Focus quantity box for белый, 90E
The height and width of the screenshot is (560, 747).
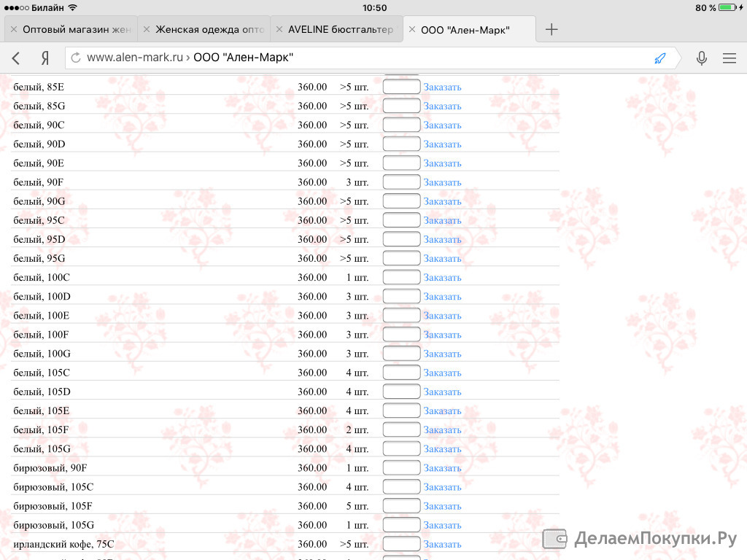pos(402,163)
